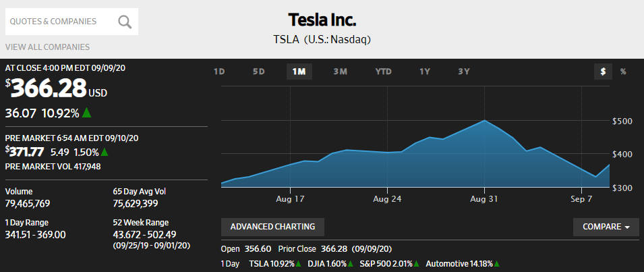Type in the Quotes & Companies search field

(61, 22)
